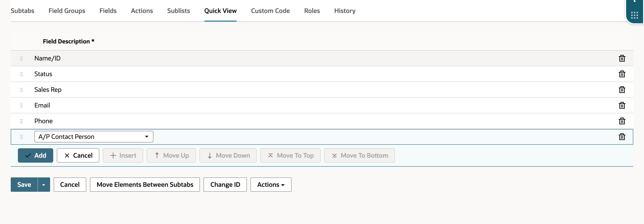Screen dimensions: 644x224
Task: Click the Field Description column header
Action: tap(68, 41)
